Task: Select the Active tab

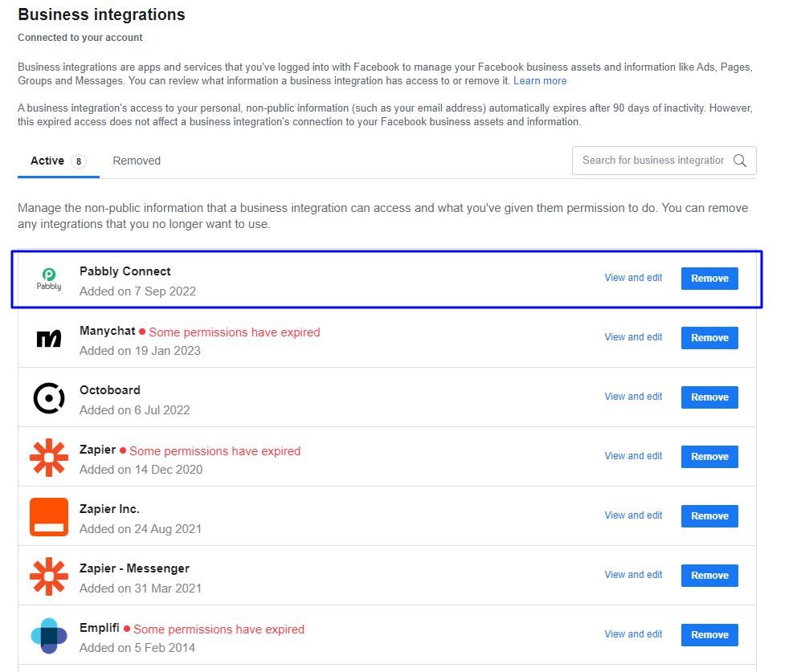Action: tap(58, 161)
